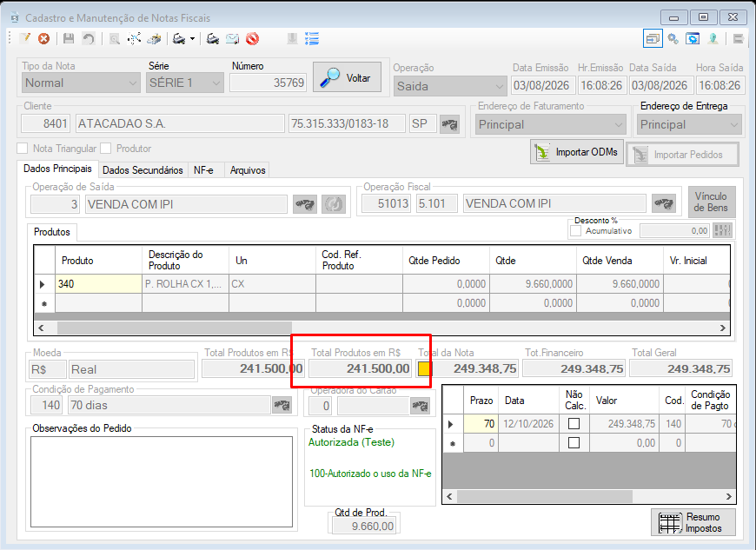
Task: Click the two gears settings icon
Action: (x=673, y=38)
